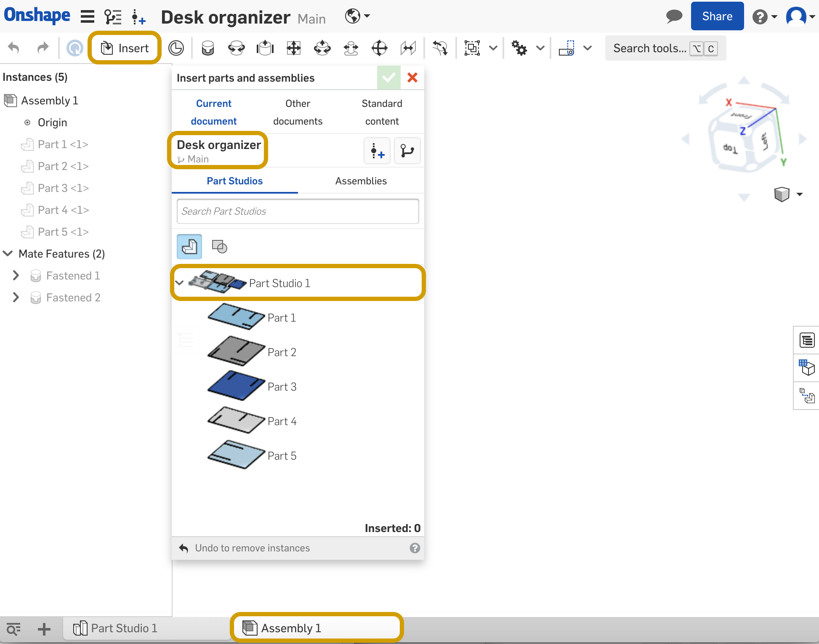Click the Share button
This screenshot has width=819, height=644.
pos(717,16)
